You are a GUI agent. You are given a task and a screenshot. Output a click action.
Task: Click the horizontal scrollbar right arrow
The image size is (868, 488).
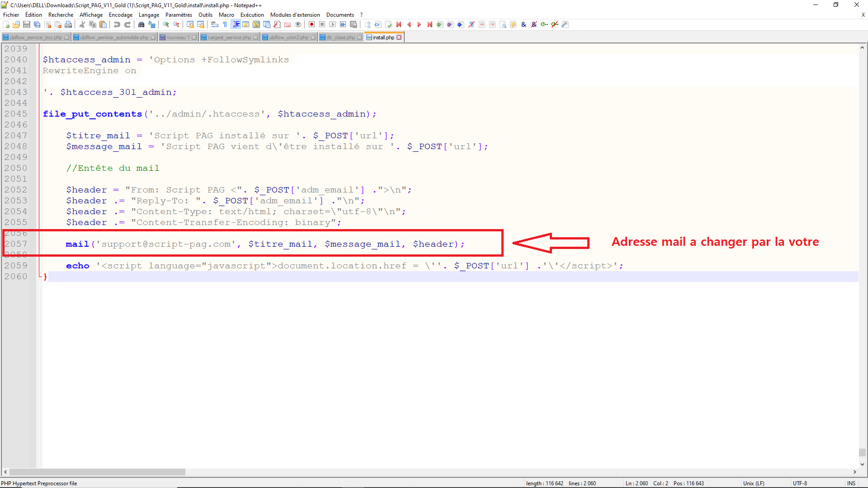(x=854, y=472)
